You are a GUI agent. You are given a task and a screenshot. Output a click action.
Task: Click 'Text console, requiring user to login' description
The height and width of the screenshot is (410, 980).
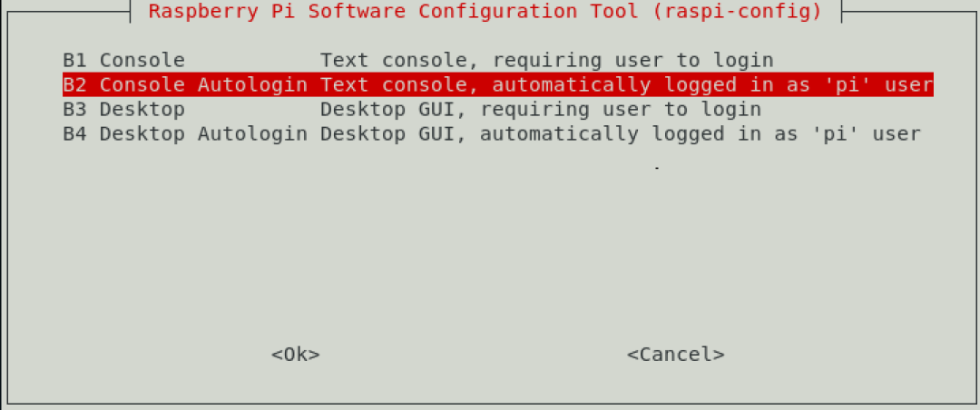click(x=547, y=61)
